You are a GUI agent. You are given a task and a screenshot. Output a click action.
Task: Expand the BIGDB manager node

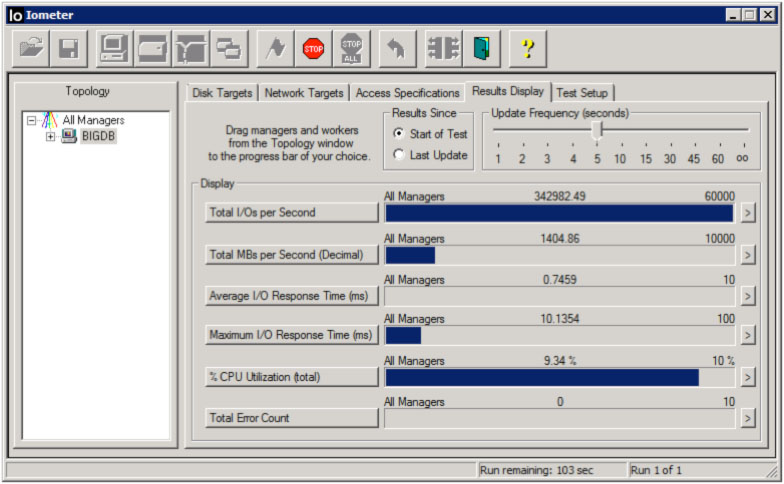point(50,136)
